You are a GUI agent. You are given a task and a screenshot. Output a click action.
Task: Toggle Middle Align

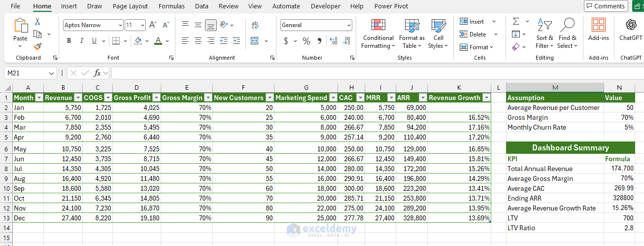tap(198, 25)
